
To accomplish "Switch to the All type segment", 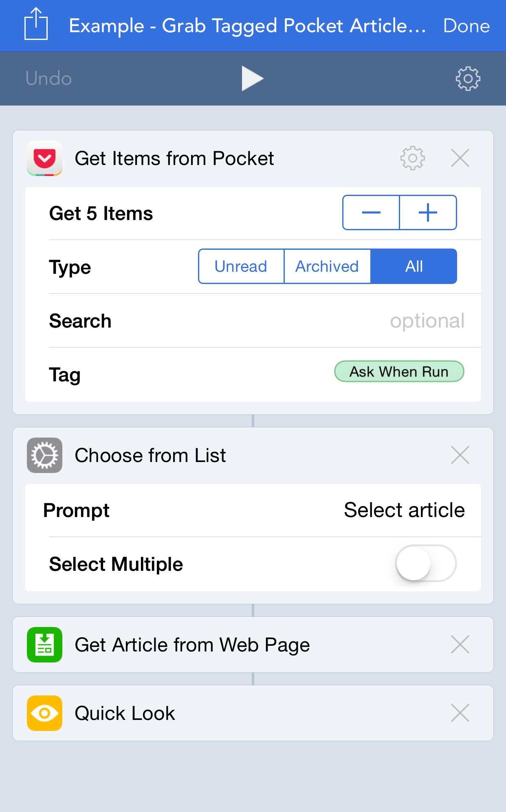I will pos(414,266).
